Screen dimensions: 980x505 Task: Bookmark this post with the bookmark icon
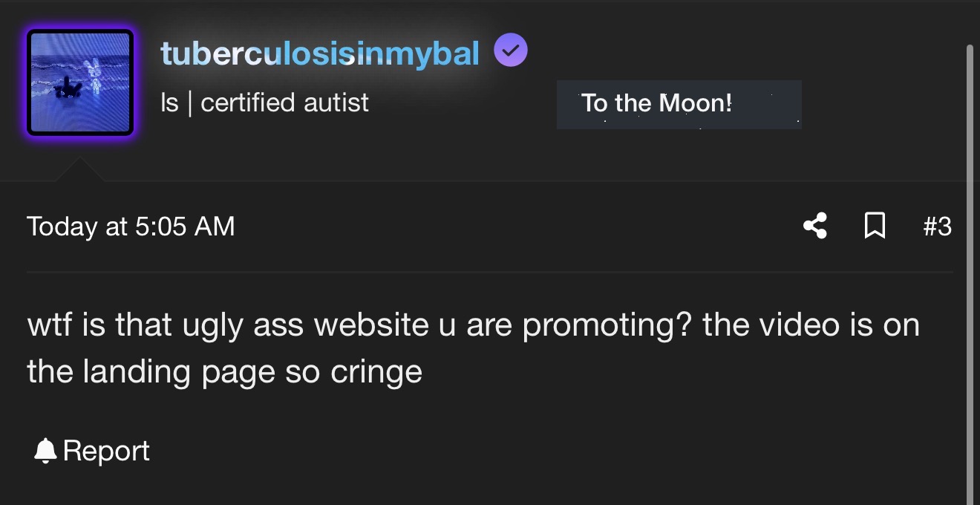[875, 226]
